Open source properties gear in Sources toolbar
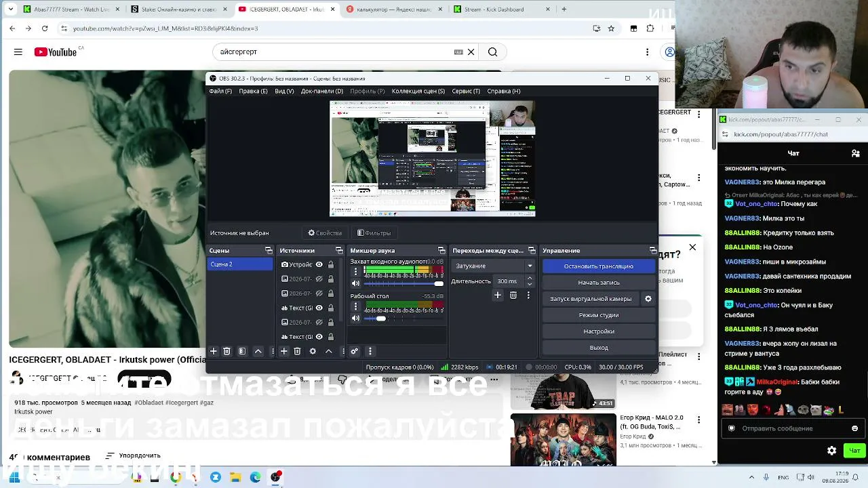This screenshot has height=488, width=868. tap(313, 351)
